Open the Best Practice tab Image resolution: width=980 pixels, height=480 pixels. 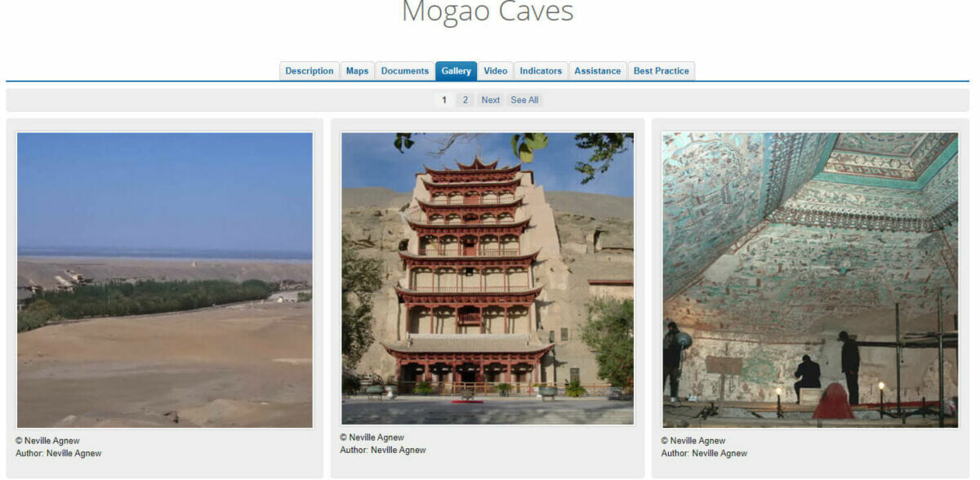coord(661,71)
